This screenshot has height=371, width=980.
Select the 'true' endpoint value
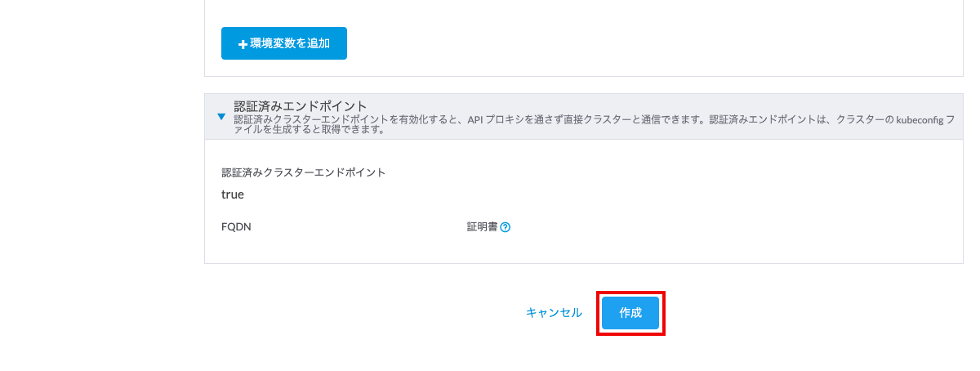pos(233,194)
